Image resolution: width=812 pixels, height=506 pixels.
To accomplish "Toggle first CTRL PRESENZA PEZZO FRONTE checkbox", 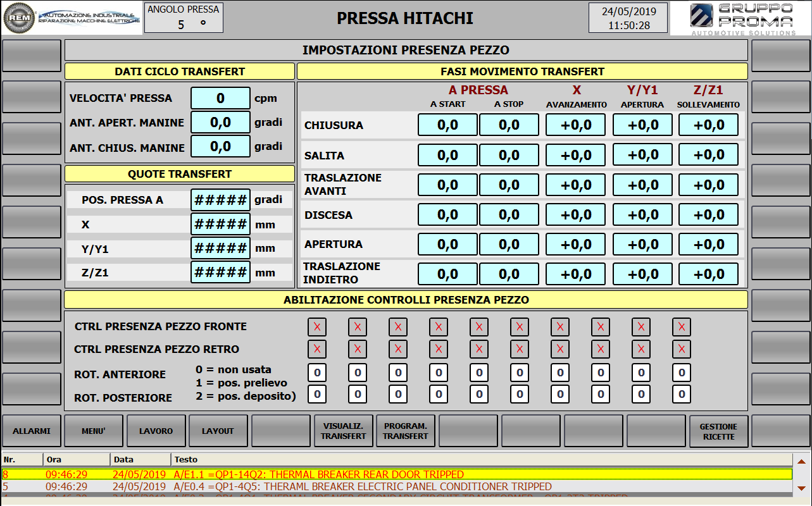I will click(x=317, y=327).
